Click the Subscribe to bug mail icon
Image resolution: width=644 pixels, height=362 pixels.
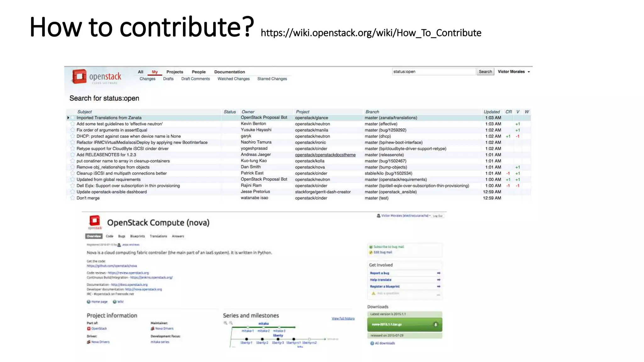click(x=371, y=247)
